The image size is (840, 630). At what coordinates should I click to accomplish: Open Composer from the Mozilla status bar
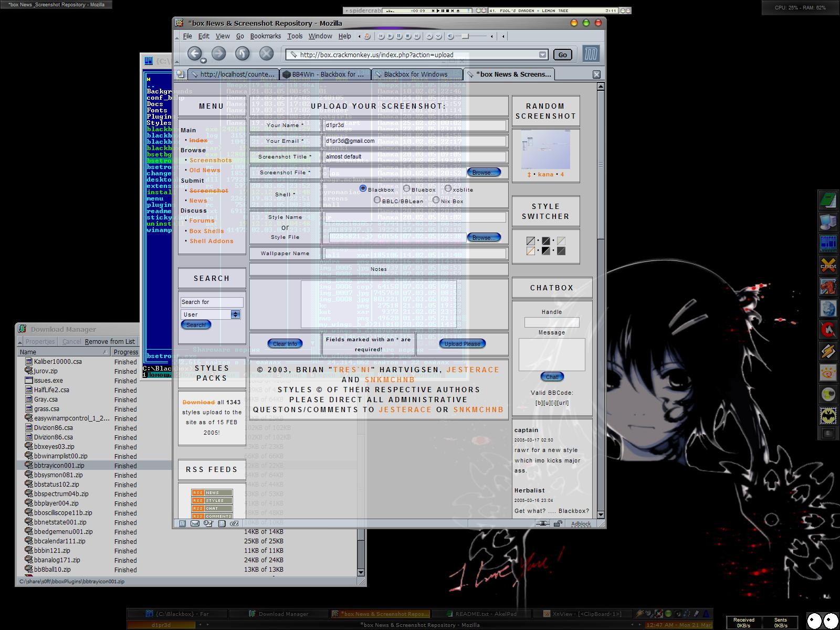208,523
